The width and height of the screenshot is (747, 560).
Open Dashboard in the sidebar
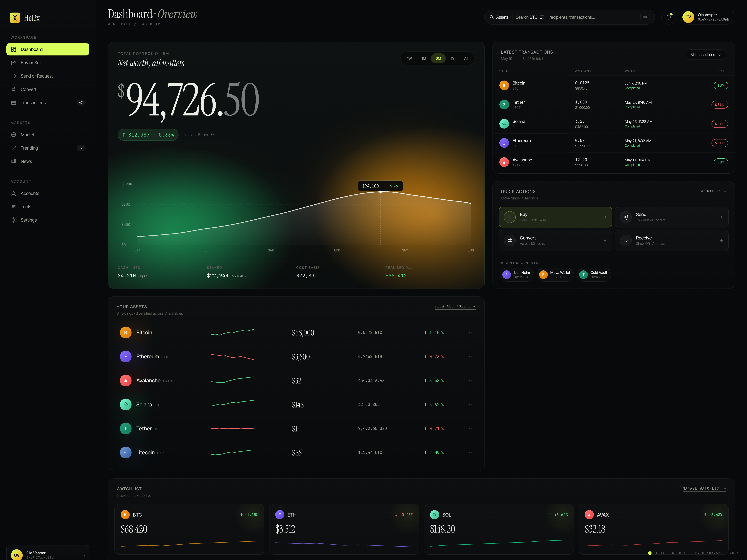coord(48,49)
